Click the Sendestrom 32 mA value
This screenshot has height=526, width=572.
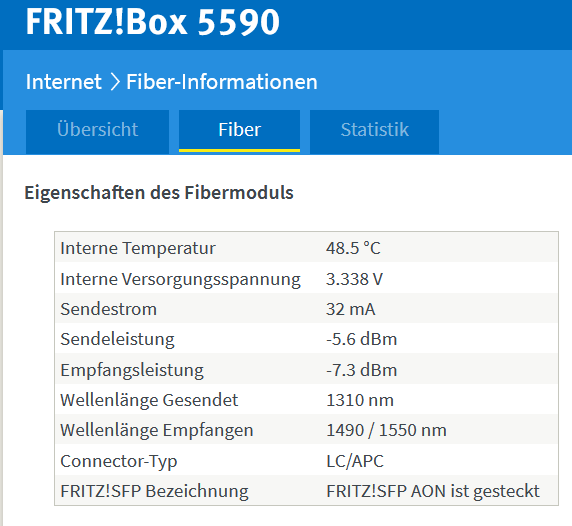click(351, 309)
